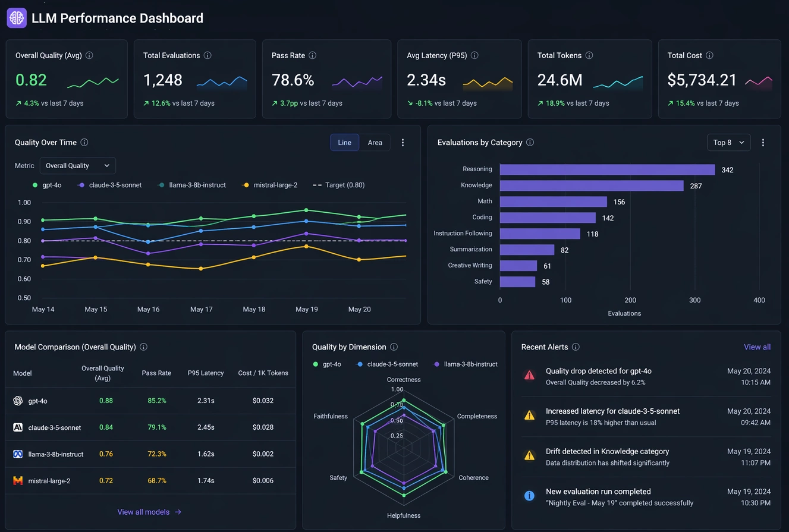Screen dimensions: 789x532
Task: Click the brain logo in the dashboard header
Action: pyautogui.click(x=16, y=18)
